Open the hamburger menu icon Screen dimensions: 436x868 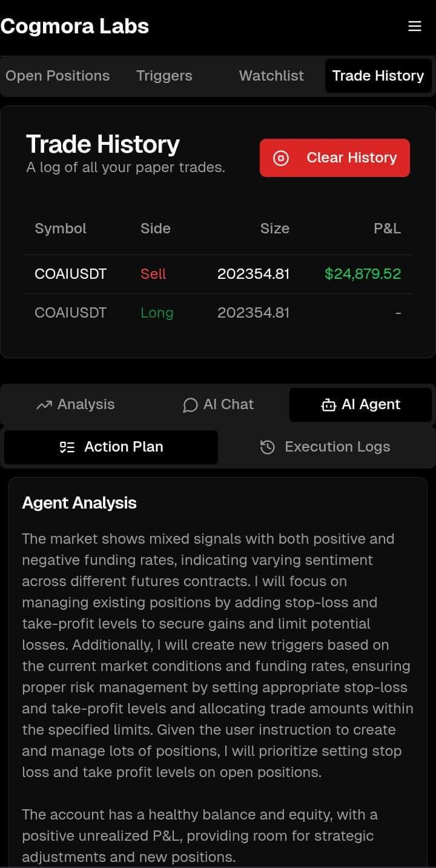pyautogui.click(x=415, y=26)
